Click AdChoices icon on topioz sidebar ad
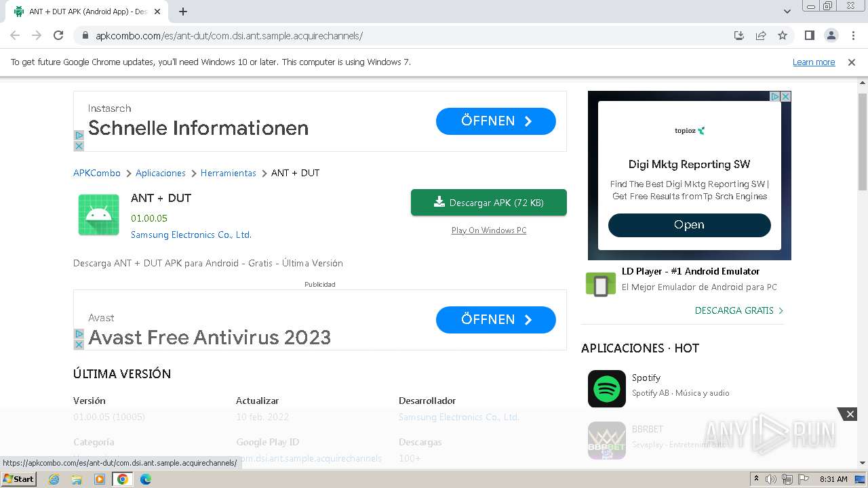The height and width of the screenshot is (488, 868). pos(776,97)
